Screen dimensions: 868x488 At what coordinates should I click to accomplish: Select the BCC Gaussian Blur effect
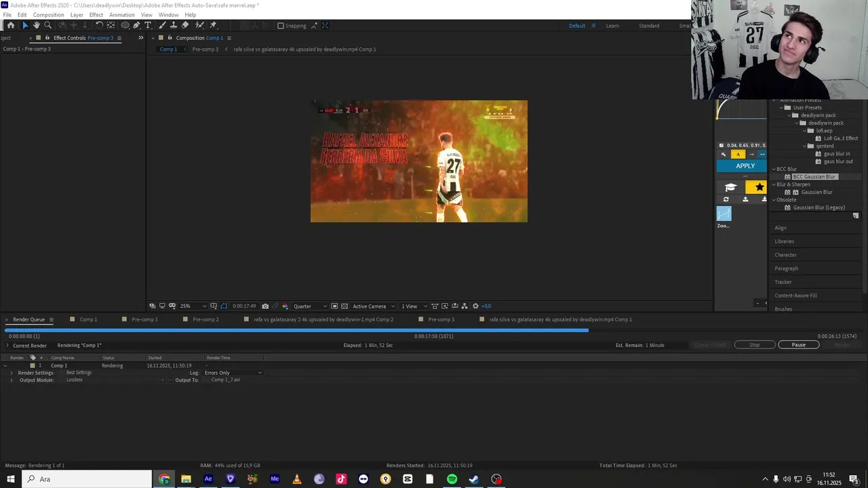pyautogui.click(x=814, y=177)
